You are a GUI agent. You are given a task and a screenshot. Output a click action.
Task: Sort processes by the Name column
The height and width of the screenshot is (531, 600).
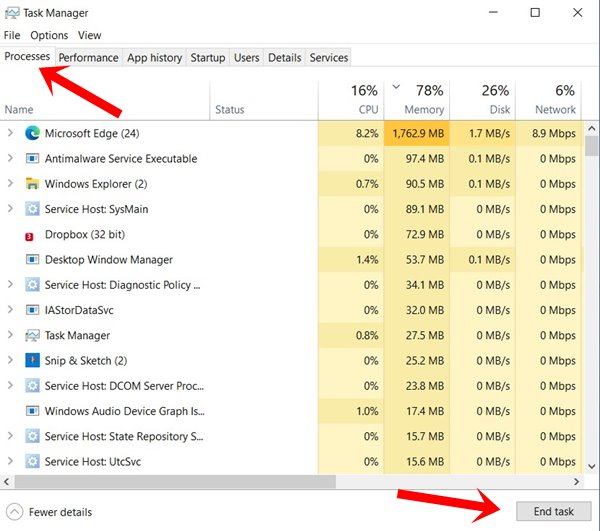tap(105, 100)
